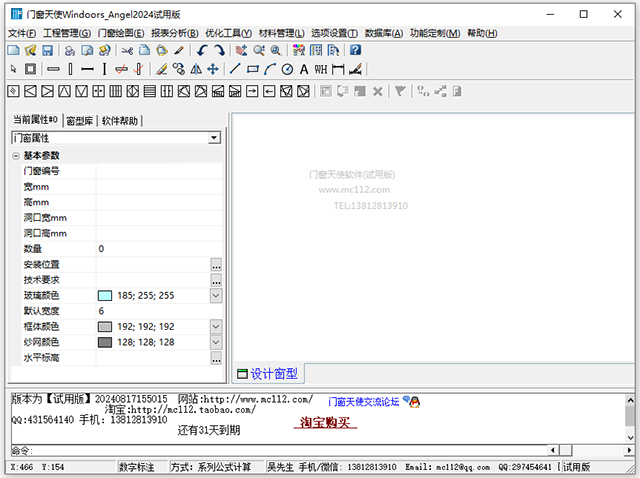640x478 pixels.
Task: Open the 玻璃颜色 color dropdown
Action: click(216, 295)
